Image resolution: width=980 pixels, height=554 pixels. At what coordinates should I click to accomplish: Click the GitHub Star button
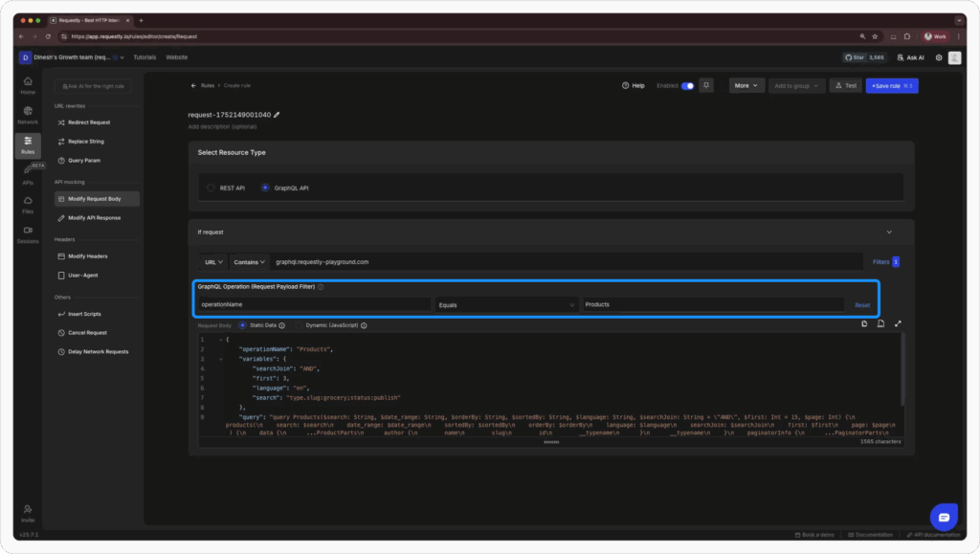pos(865,57)
